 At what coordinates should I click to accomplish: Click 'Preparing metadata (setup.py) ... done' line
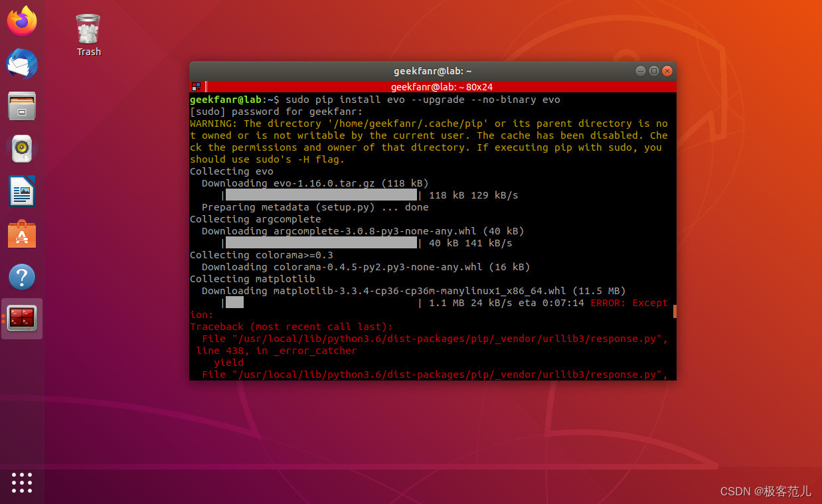pyautogui.click(x=315, y=207)
